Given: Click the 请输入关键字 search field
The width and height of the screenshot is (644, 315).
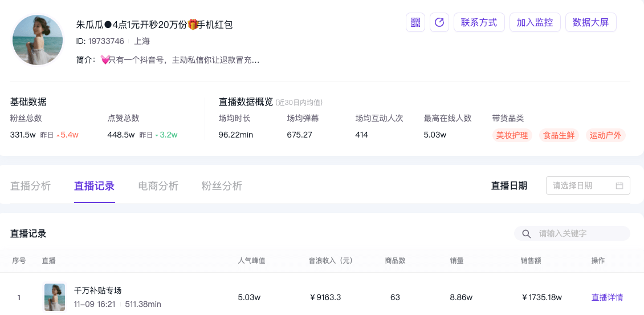Looking at the screenshot, I should click(578, 233).
